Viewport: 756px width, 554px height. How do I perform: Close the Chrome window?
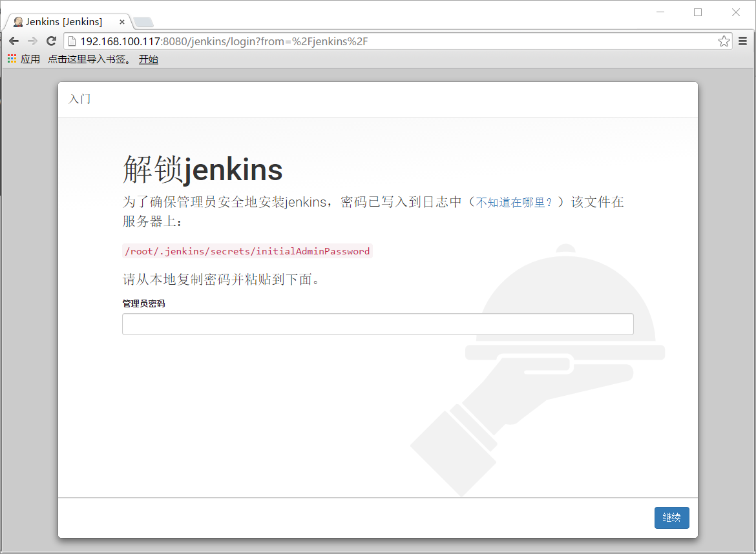point(736,12)
